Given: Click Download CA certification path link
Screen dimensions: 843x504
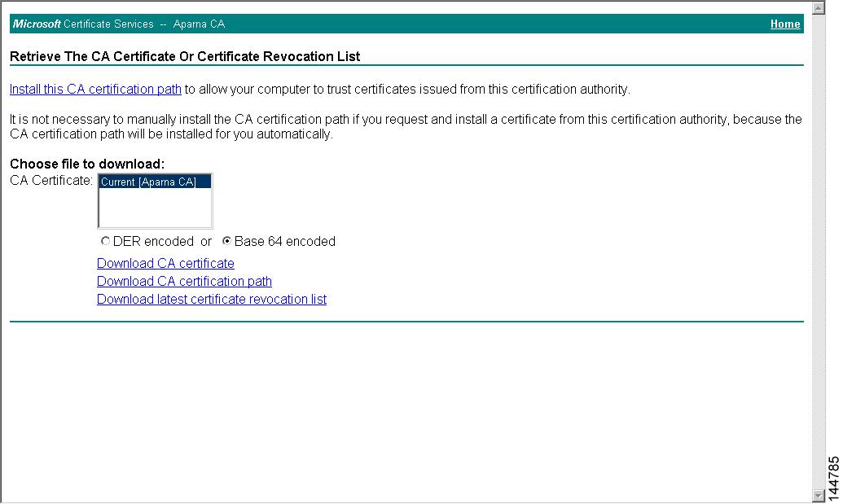Looking at the screenshot, I should [x=184, y=281].
